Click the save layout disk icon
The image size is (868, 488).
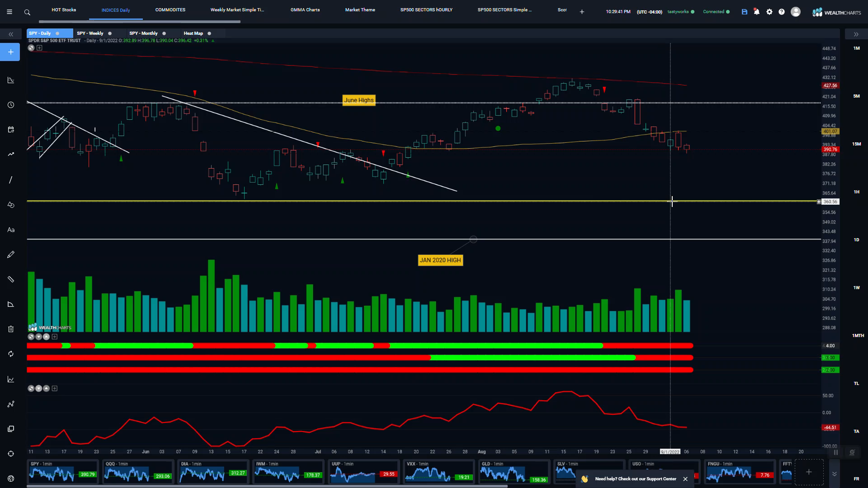coord(744,12)
